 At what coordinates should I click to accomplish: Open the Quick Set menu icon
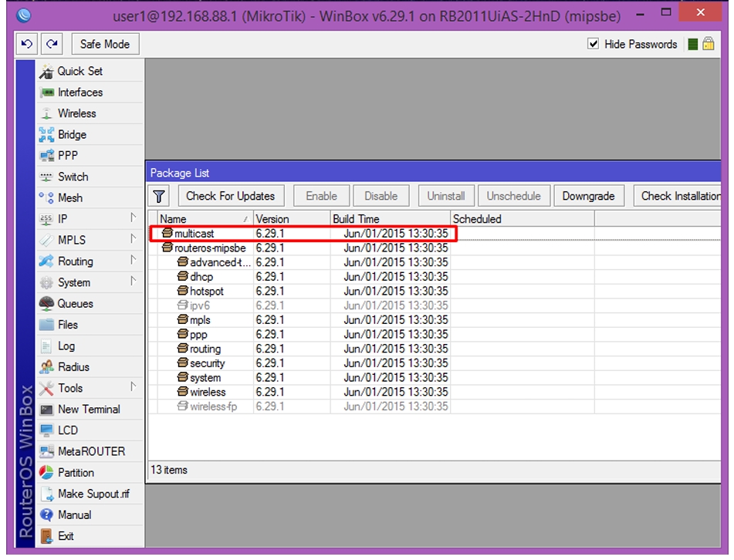pyautogui.click(x=46, y=72)
